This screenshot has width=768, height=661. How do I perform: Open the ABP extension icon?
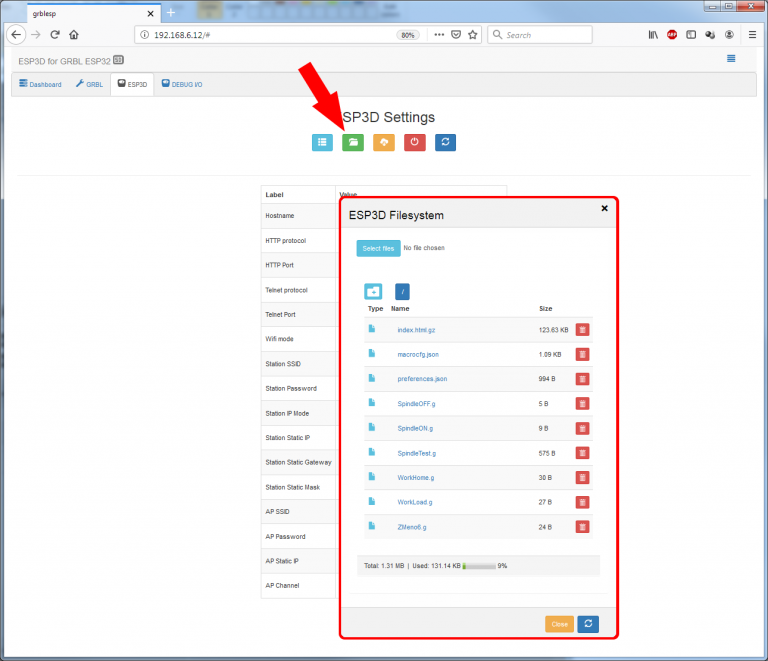[x=672, y=35]
